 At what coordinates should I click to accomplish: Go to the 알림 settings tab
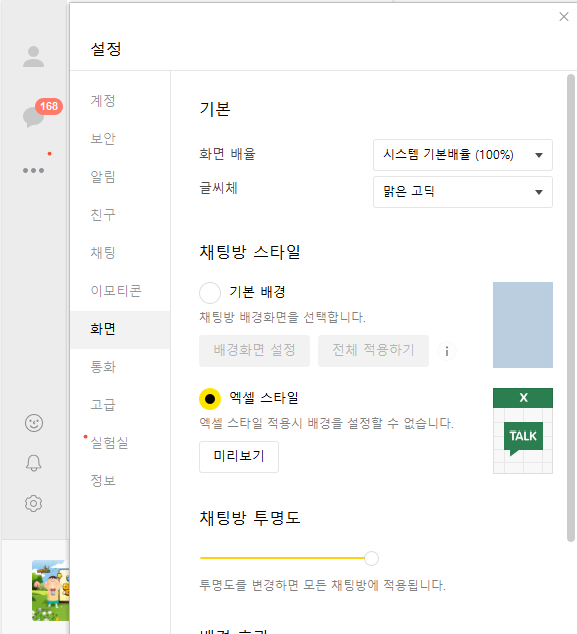click(x=103, y=177)
